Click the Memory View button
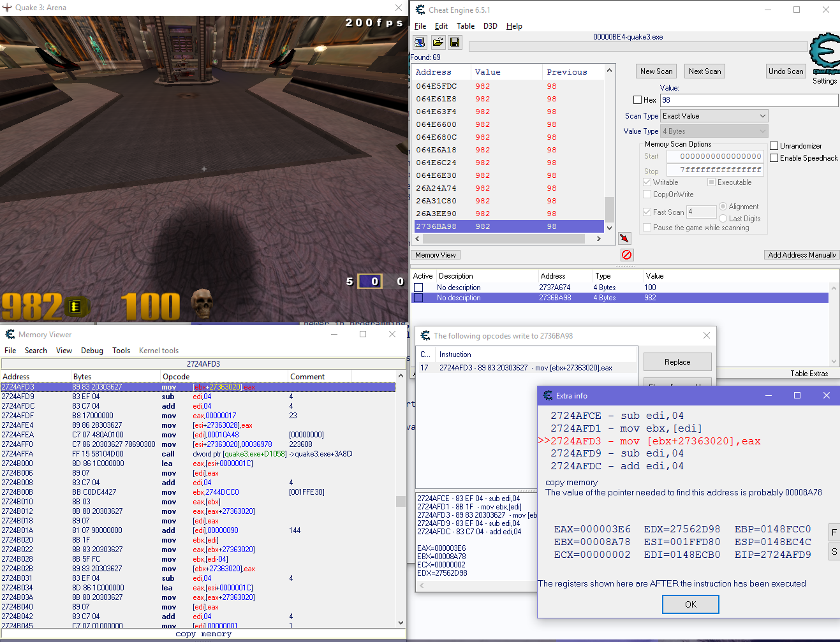 tap(436, 255)
